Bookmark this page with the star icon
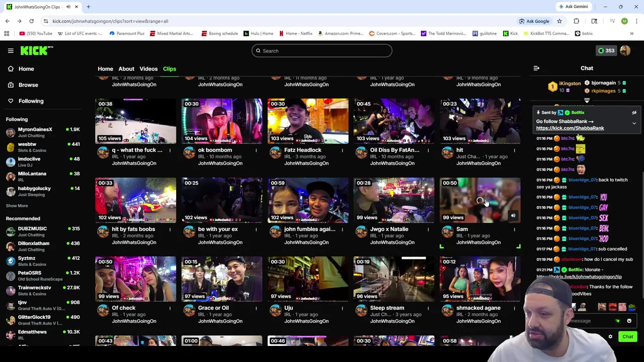Image resolution: width=644 pixels, height=362 pixels. (x=559, y=21)
